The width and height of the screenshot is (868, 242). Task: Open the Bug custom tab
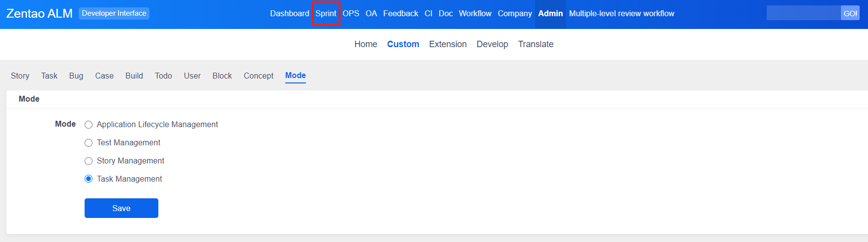76,76
